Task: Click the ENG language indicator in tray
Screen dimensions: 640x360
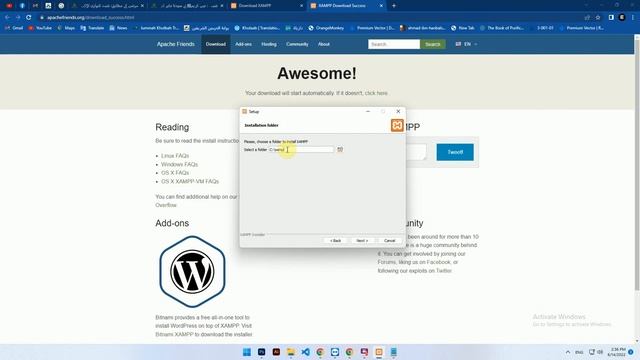Action: click(579, 352)
